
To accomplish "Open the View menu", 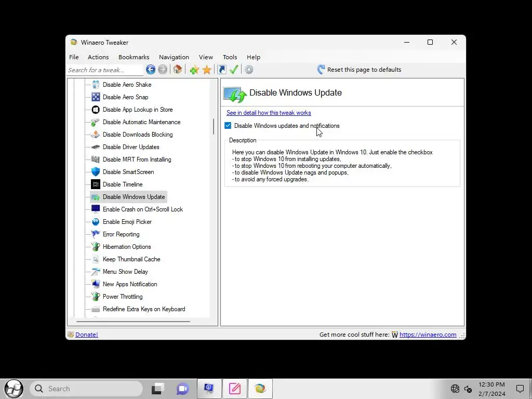I will click(206, 57).
